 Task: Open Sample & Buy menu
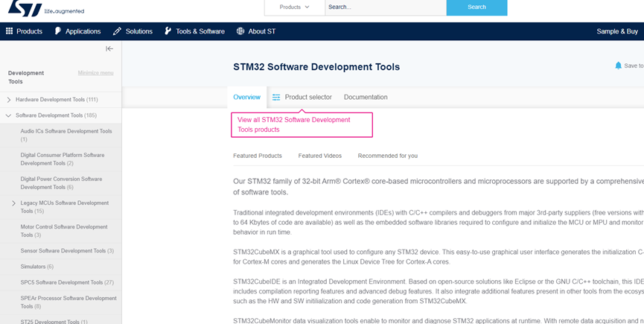tap(617, 31)
